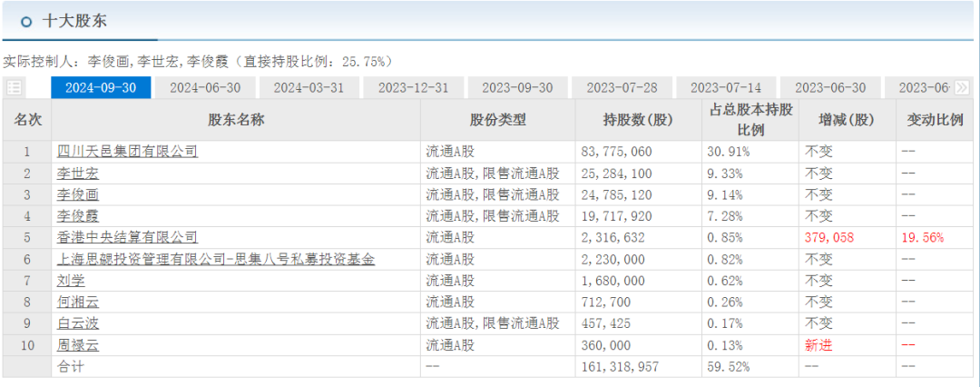This screenshot has height=387, width=980.
Task: Open 上海思勰投资管理有限公司 fund link
Action: [x=216, y=259]
